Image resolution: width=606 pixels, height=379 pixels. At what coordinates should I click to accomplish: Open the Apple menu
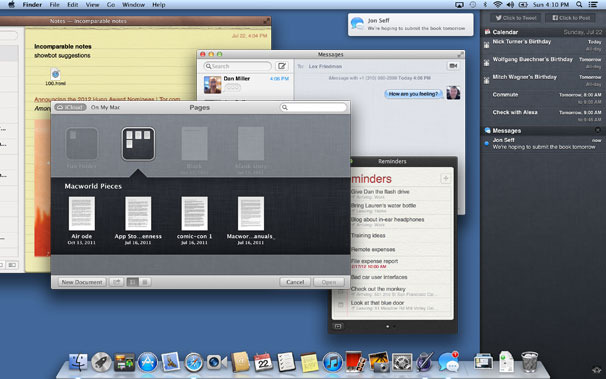[11, 5]
